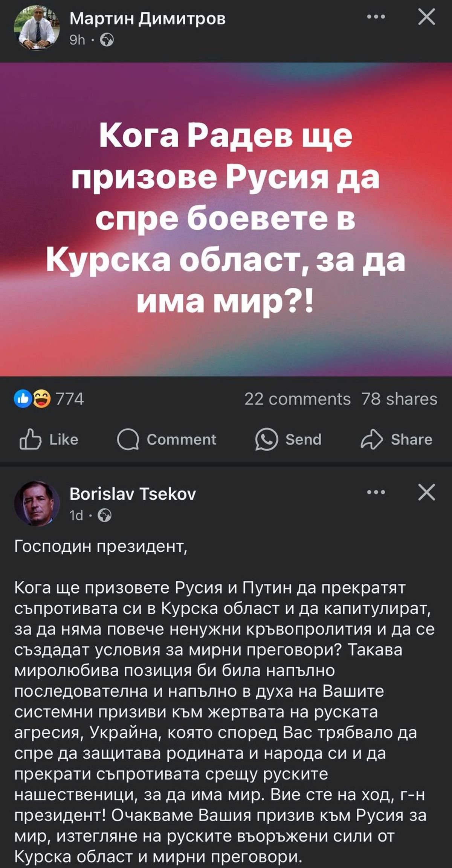Open Мартин Димитров's profile name link
The height and width of the screenshot is (868, 452).
[148, 18]
